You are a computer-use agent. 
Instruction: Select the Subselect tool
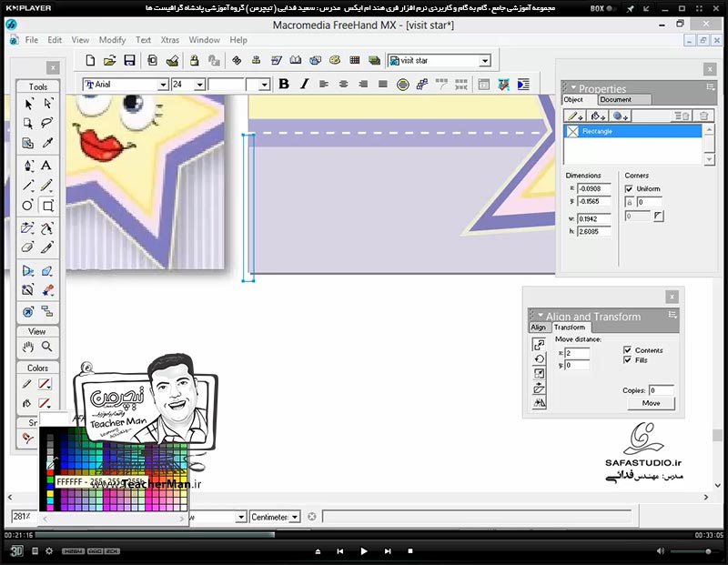(47, 104)
